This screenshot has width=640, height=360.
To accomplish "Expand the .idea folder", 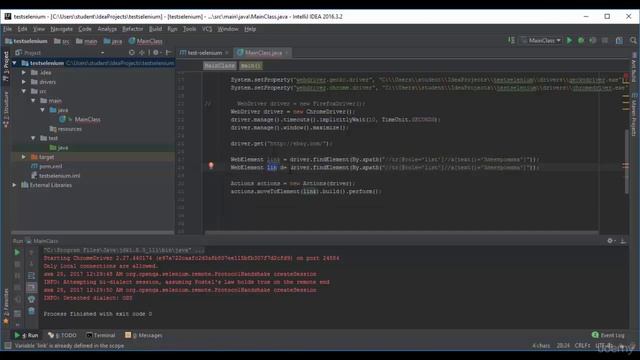I will [x=24, y=73].
